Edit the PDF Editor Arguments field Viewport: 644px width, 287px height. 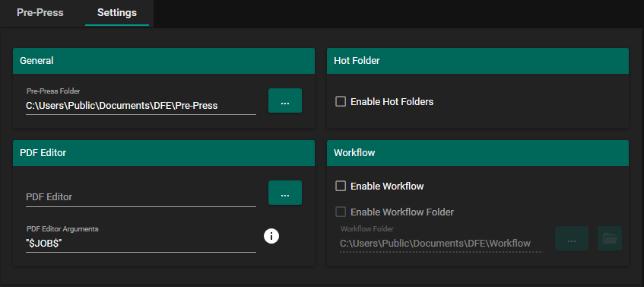coord(141,244)
